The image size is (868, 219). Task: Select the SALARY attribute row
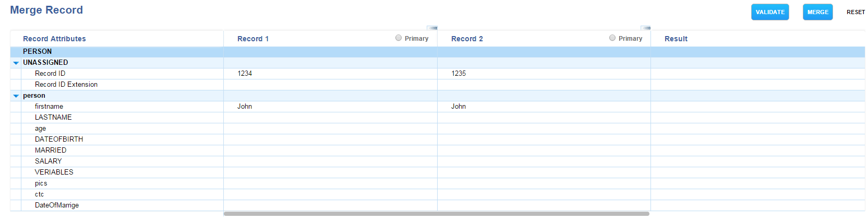click(x=438, y=162)
